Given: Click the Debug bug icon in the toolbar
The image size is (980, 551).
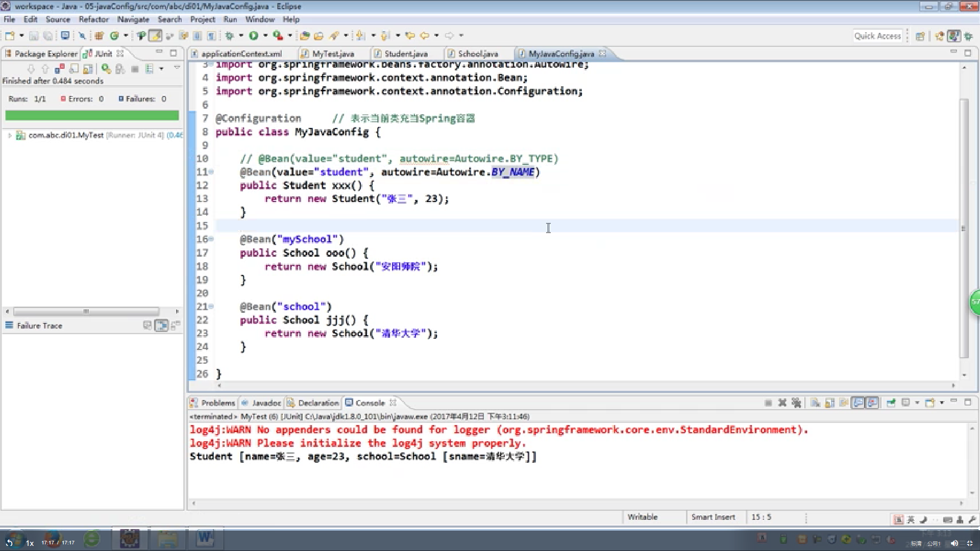Looking at the screenshot, I should pos(230,36).
